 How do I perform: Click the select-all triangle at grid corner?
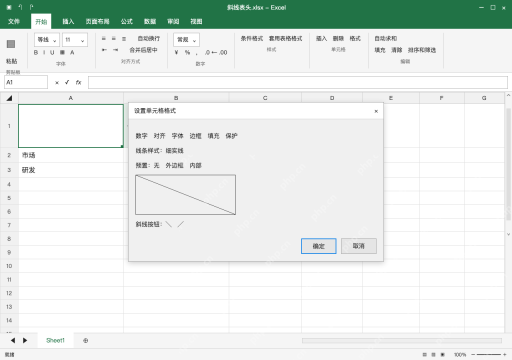click(x=9, y=98)
